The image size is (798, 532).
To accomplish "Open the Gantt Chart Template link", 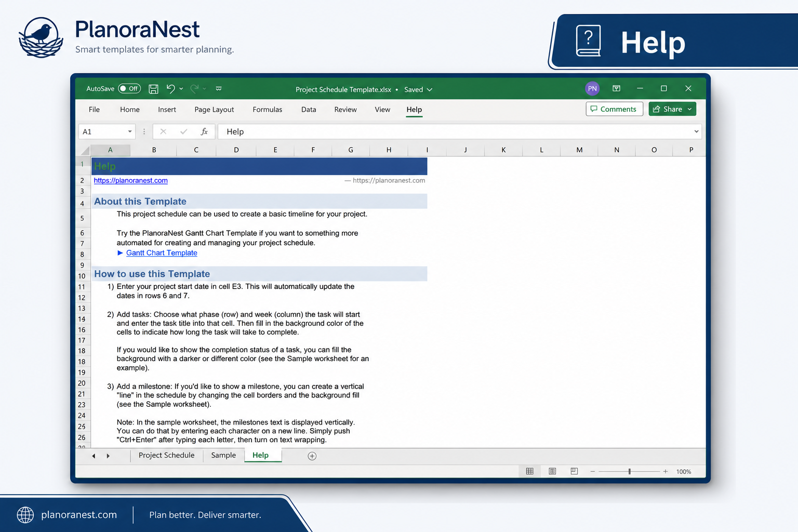I will pos(162,253).
